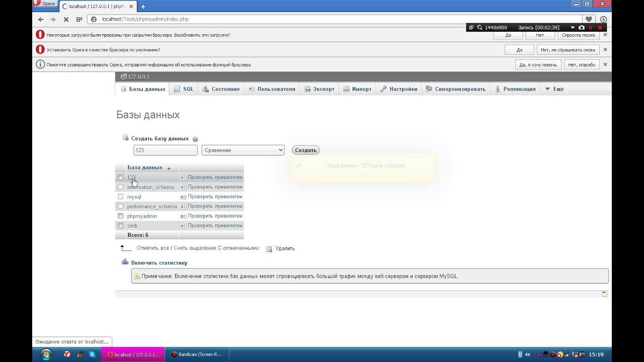Check the checkbox for mysql database
Image resolution: width=644 pixels, height=362 pixels.
120,197
